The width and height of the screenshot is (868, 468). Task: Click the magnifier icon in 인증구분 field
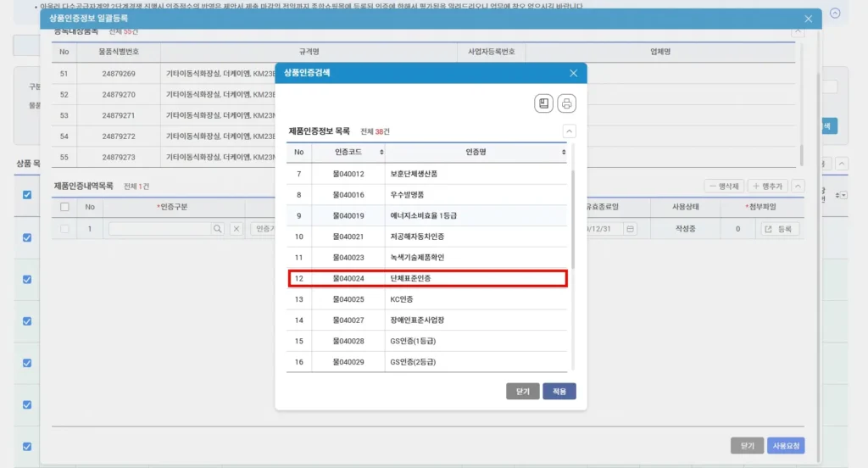pos(218,229)
